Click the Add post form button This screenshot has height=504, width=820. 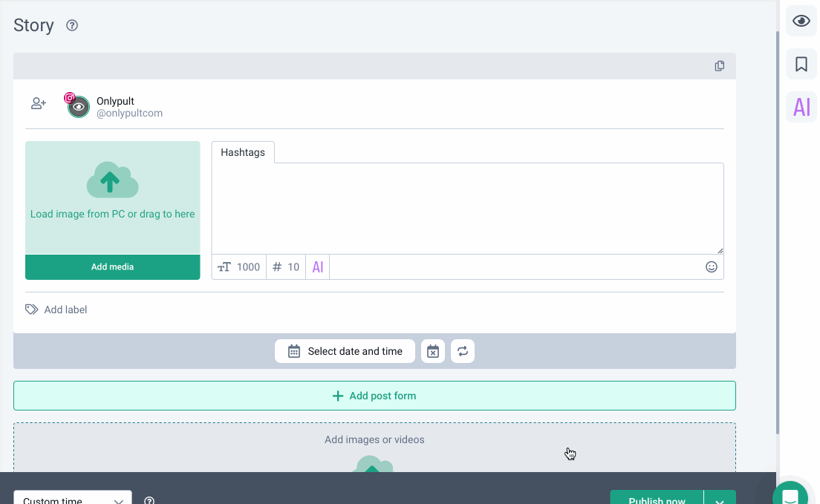point(374,396)
